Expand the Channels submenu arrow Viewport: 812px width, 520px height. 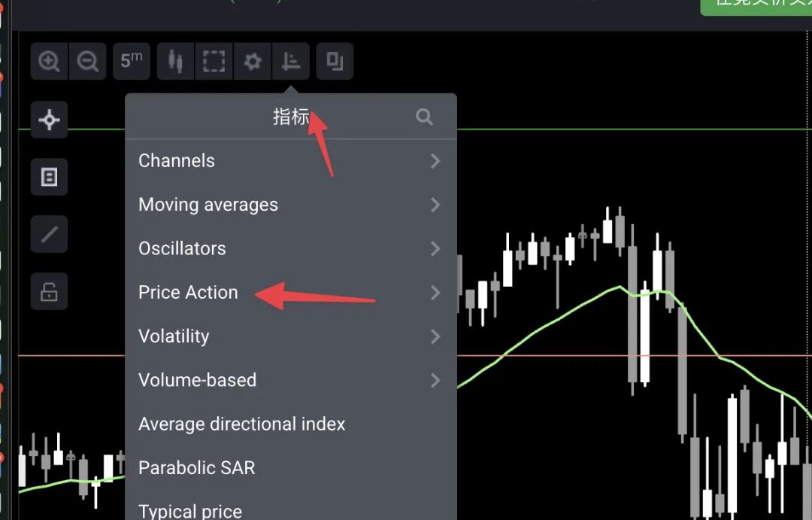[x=435, y=161]
